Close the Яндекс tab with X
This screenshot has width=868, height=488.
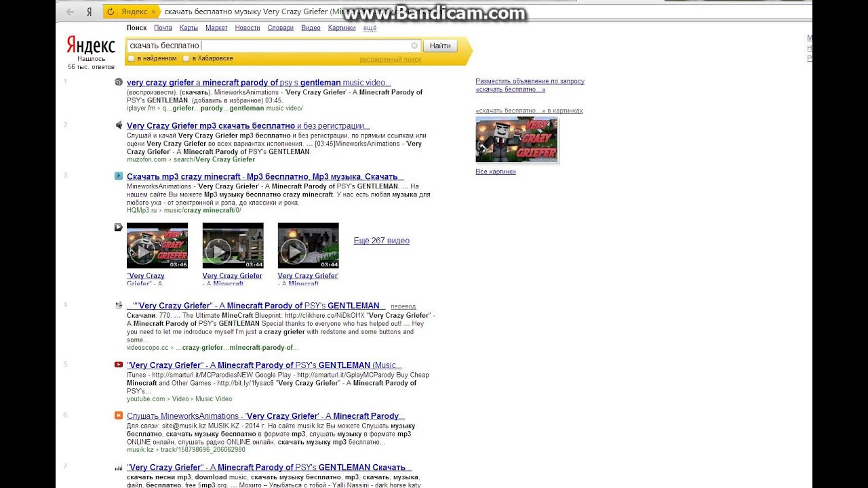click(153, 12)
